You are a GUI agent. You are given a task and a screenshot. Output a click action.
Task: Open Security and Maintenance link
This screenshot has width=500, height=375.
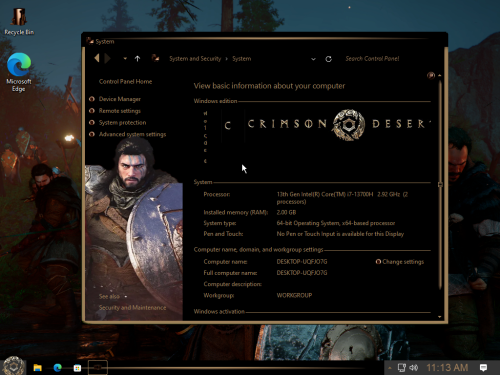point(132,308)
